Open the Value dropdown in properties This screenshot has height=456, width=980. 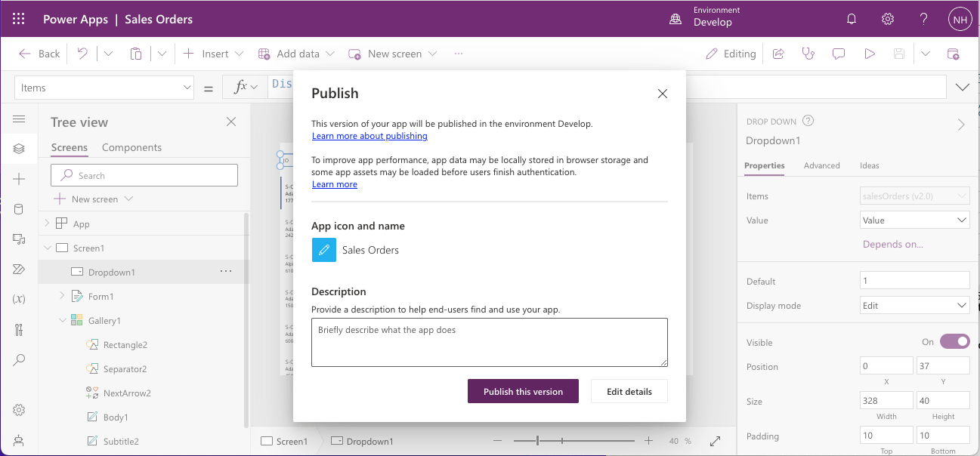[915, 220]
